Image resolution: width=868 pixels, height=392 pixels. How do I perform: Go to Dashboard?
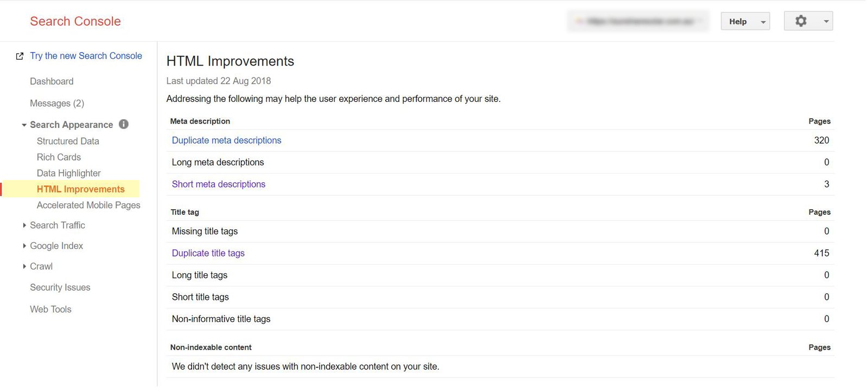[x=52, y=81]
